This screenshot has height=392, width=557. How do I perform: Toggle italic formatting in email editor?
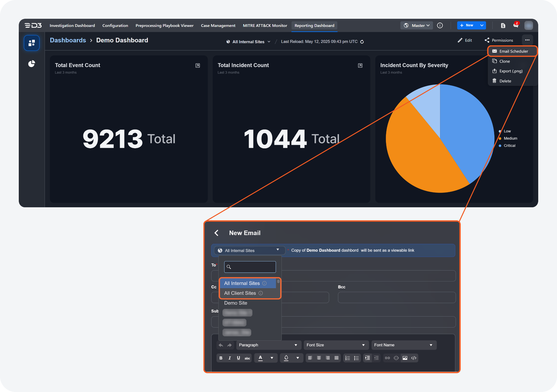coord(230,358)
